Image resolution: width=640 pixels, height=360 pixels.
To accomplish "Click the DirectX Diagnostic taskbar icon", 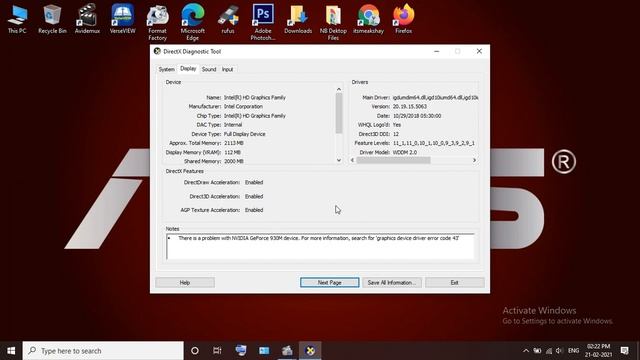I will [x=310, y=351].
